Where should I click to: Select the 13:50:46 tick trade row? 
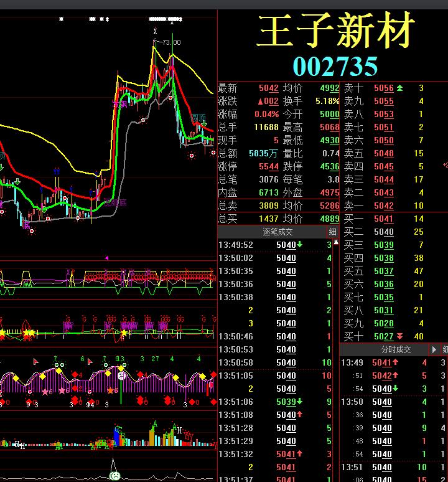pyautogui.click(x=275, y=337)
